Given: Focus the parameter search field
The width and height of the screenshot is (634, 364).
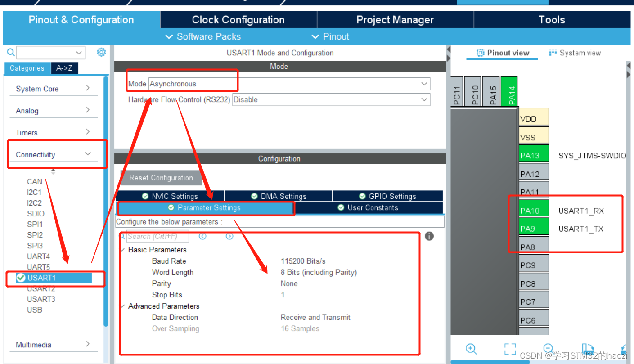Looking at the screenshot, I should coord(157,236).
